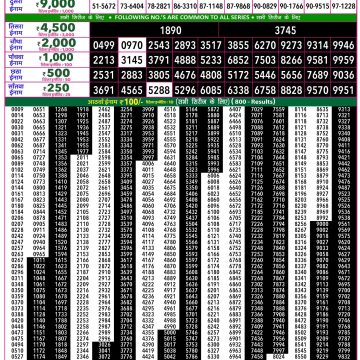Viewport: 360px width, 360px height.
Task: Select the ticket number 73-6404
Action: coord(132,6)
